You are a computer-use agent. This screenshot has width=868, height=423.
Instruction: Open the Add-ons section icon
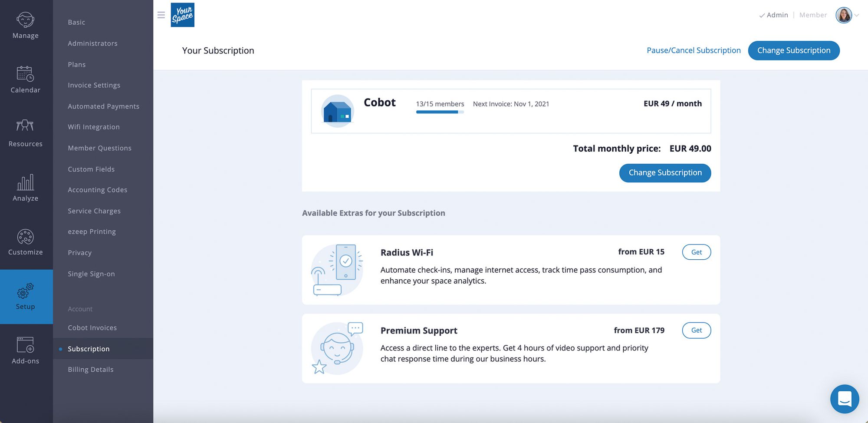pyautogui.click(x=26, y=345)
